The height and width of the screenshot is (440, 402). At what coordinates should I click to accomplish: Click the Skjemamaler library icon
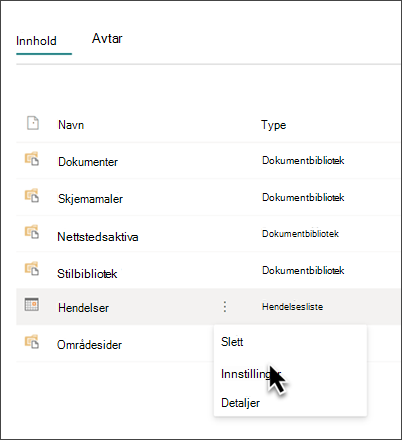[x=32, y=195]
